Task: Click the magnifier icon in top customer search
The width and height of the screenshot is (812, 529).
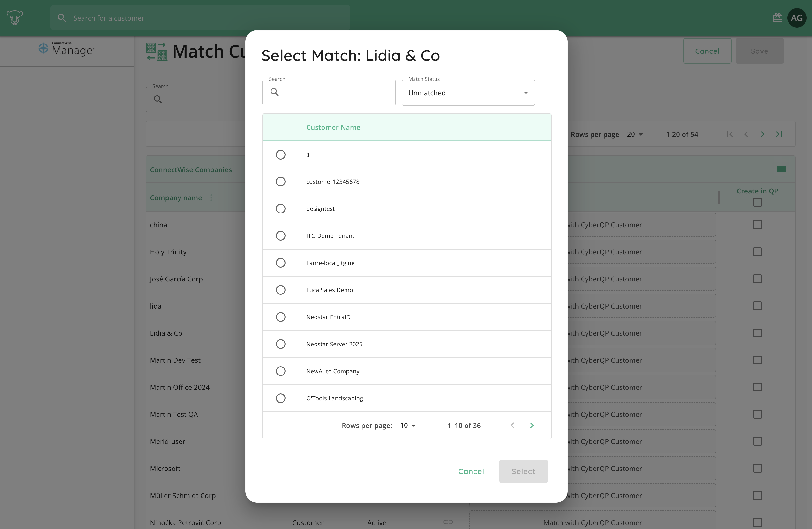Action: click(x=61, y=18)
